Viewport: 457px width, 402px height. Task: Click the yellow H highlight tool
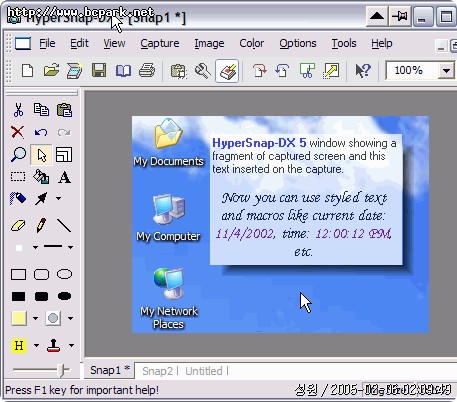pyautogui.click(x=19, y=345)
